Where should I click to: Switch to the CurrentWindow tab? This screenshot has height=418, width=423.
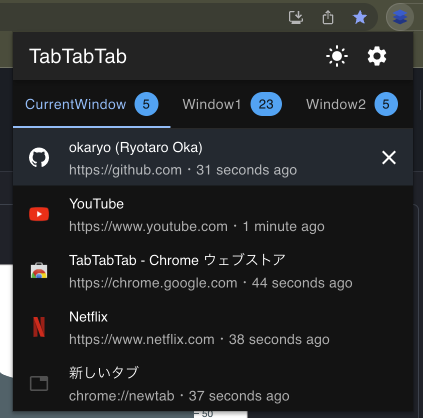coord(92,104)
